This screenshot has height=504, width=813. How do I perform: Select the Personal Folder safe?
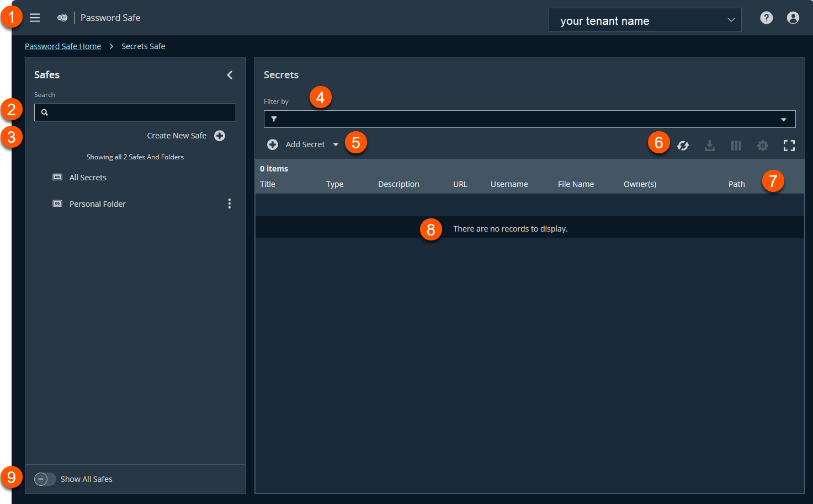click(x=98, y=204)
